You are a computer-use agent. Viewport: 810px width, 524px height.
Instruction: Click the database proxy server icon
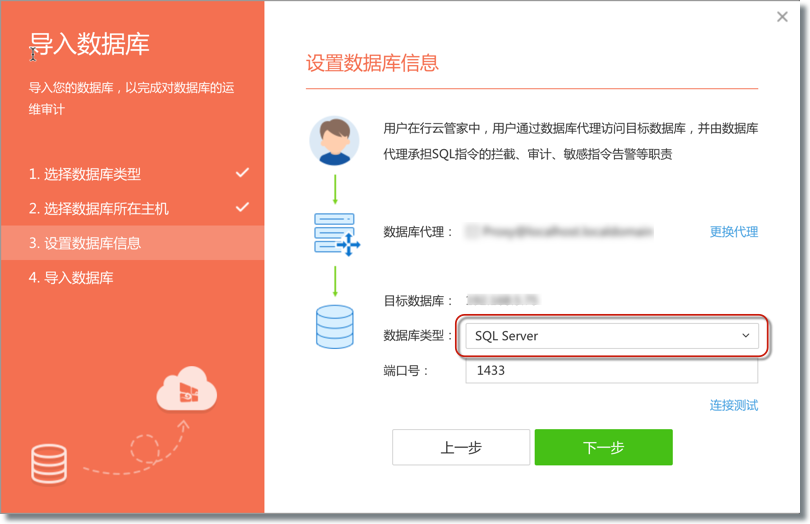[336, 233]
